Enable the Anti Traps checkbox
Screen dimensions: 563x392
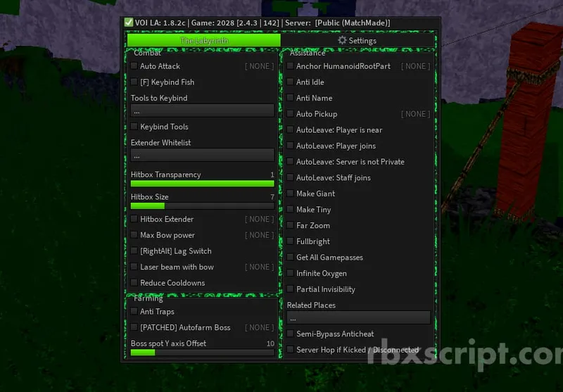[134, 311]
